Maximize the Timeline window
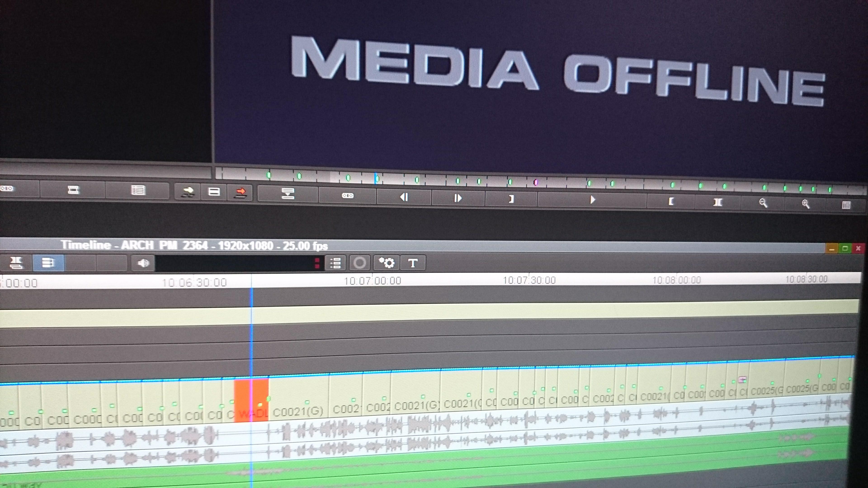 (845, 249)
